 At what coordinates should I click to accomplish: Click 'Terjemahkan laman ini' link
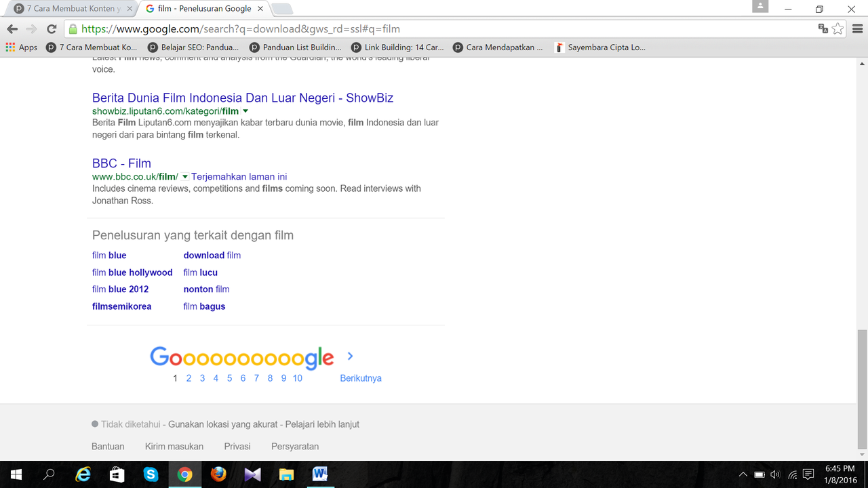pyautogui.click(x=239, y=177)
